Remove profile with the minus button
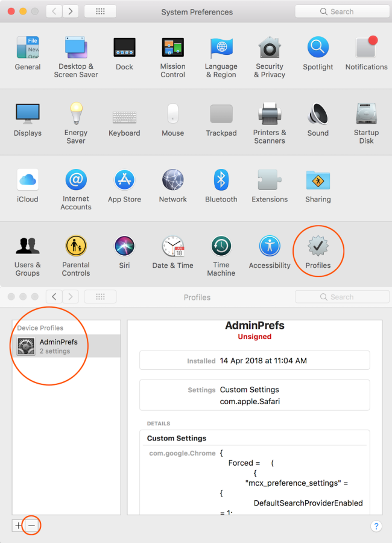The height and width of the screenshot is (543, 392). point(31,526)
